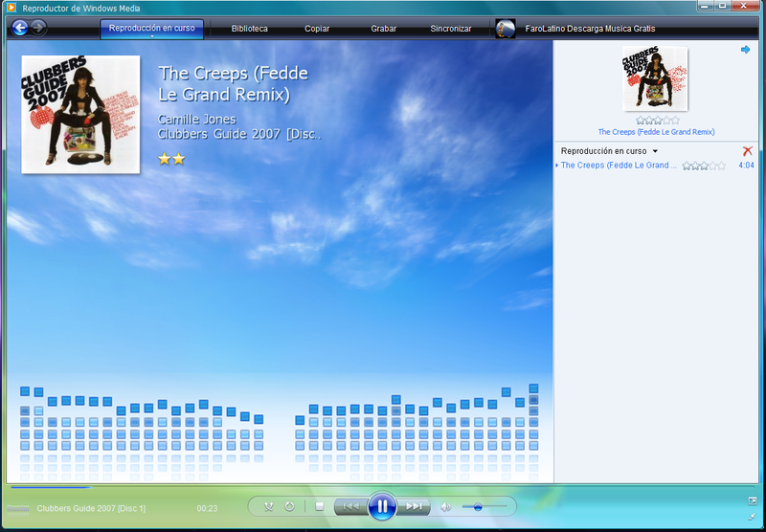Open the Reproducción en curso list pane dropdown
766x532 pixels.
tap(609, 151)
